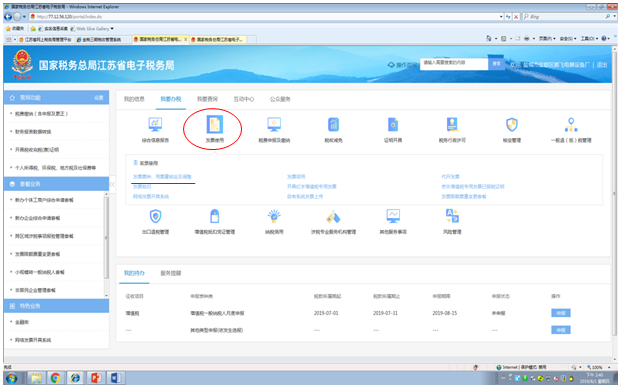Switch to the 我要查询 tab
This screenshot has width=621, height=387.
point(207,99)
